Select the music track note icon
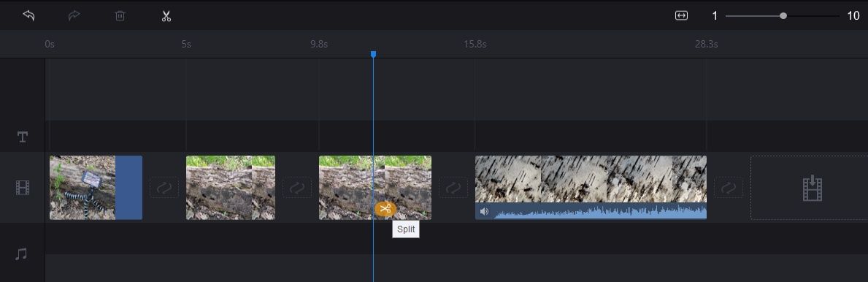This screenshot has height=282, width=868. [x=21, y=254]
